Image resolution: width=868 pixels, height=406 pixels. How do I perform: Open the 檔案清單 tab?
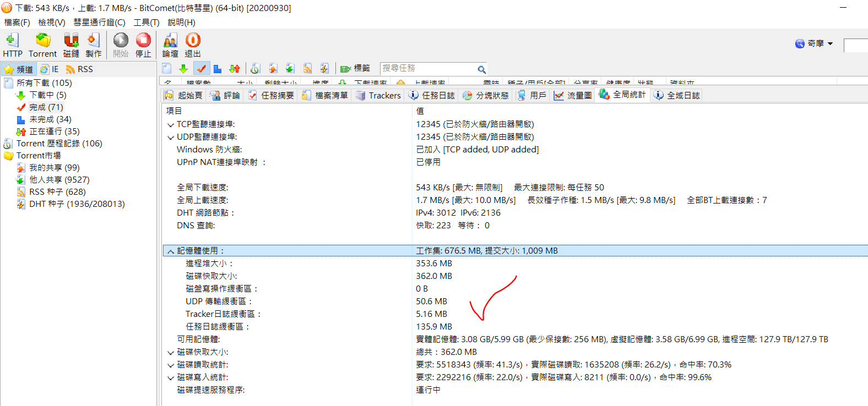[x=325, y=95]
